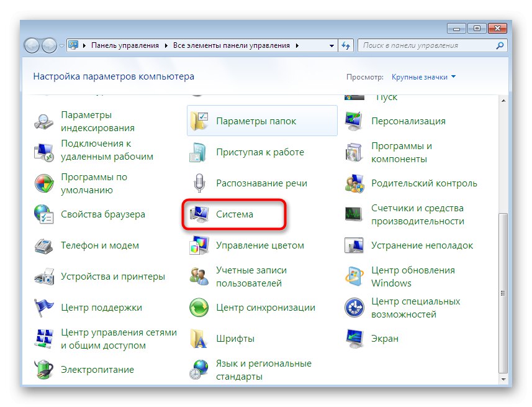Open the Устройства и принтеры icon
532x407 pixels.
[x=44, y=277]
